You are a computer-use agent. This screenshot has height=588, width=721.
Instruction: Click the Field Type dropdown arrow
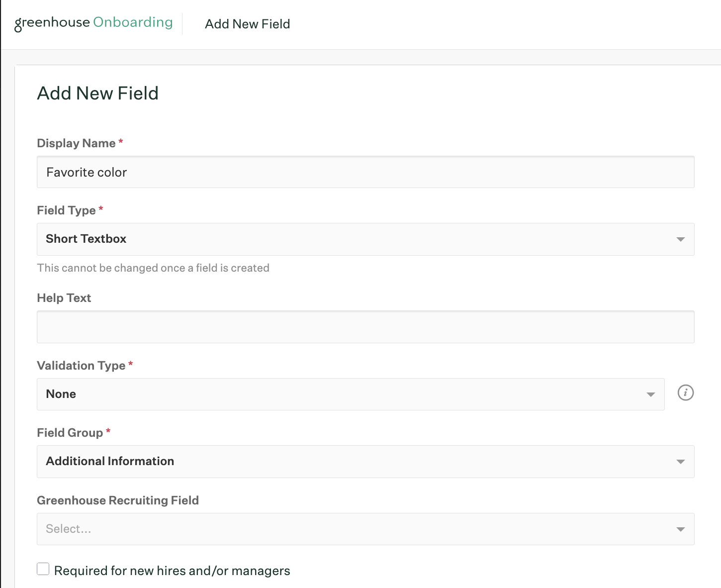(x=680, y=239)
